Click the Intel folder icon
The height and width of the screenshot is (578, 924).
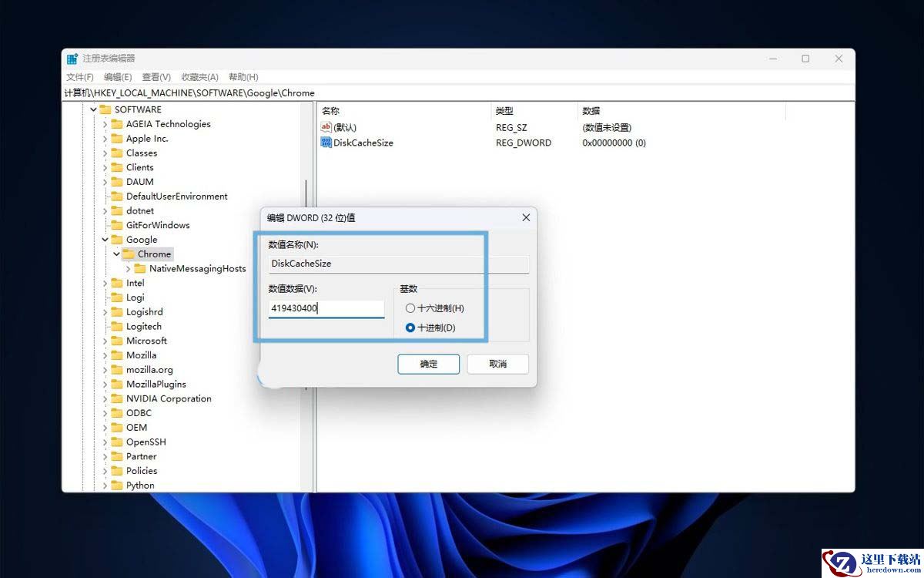tap(117, 283)
